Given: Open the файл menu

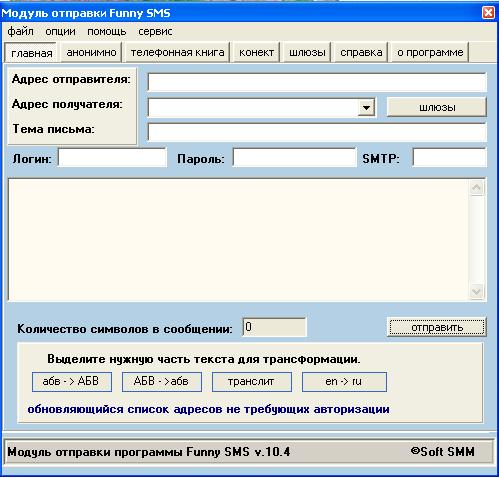Looking at the screenshot, I should (20, 31).
